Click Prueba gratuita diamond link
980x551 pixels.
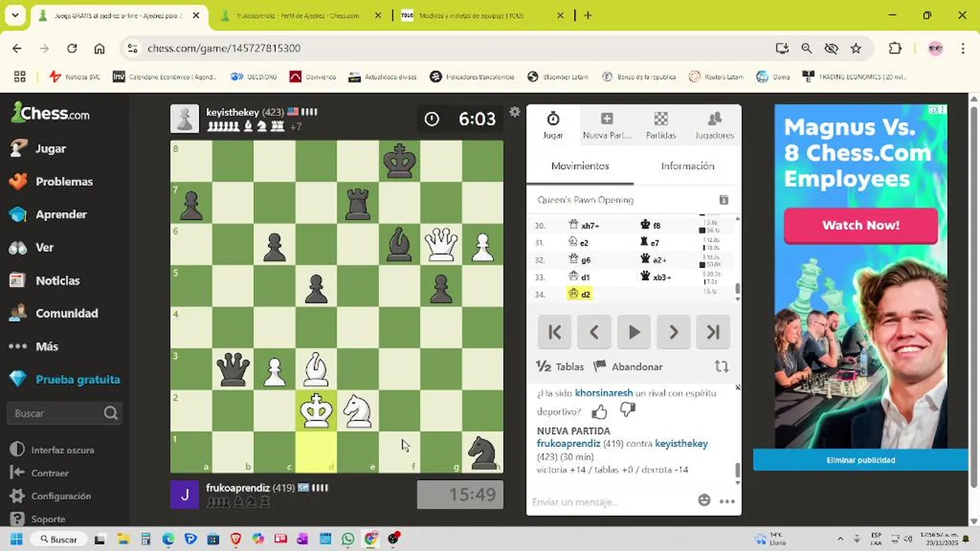tap(77, 379)
